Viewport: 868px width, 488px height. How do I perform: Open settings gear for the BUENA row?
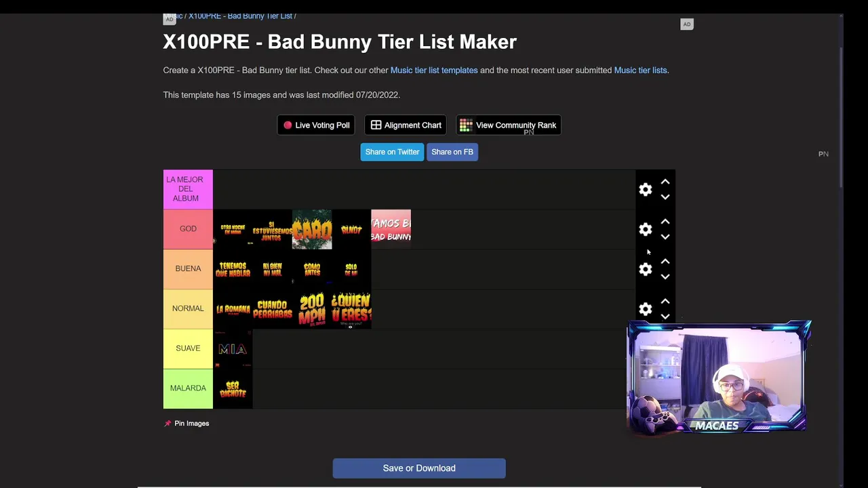coord(646,270)
